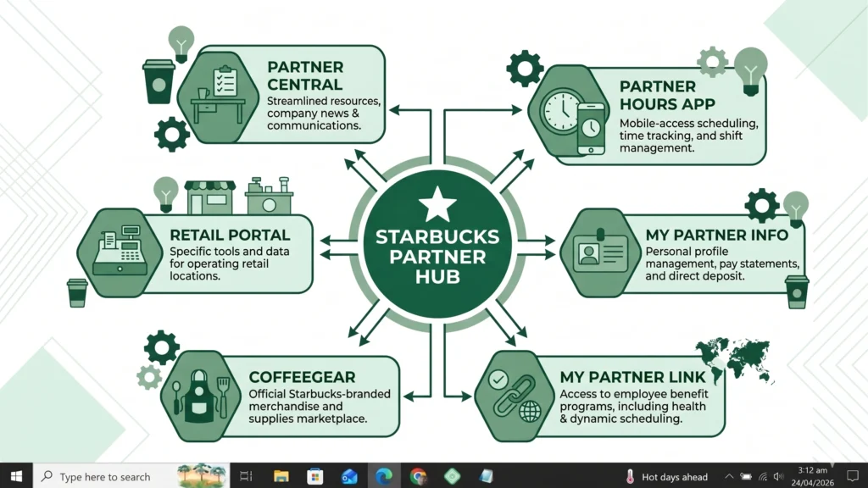Click the coffee machine icon above Retail Portal
Viewport: 868px width, 488px height.
[x=269, y=196]
